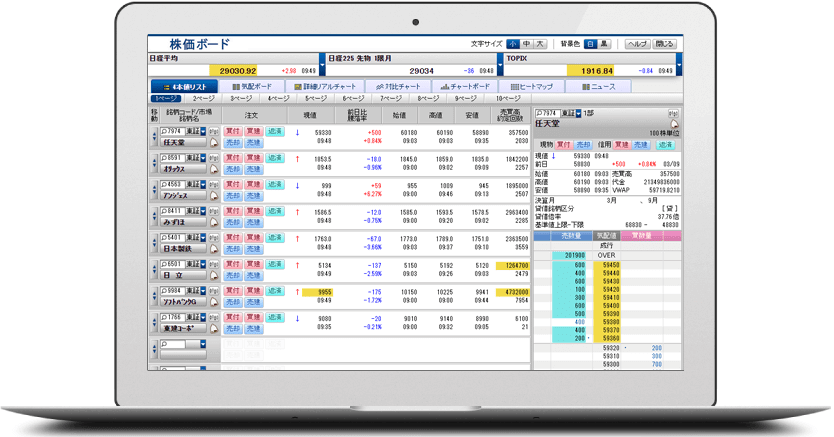Click the move up/down arrows for アンジェス row
The height and width of the screenshot is (437, 834).
pos(155,190)
